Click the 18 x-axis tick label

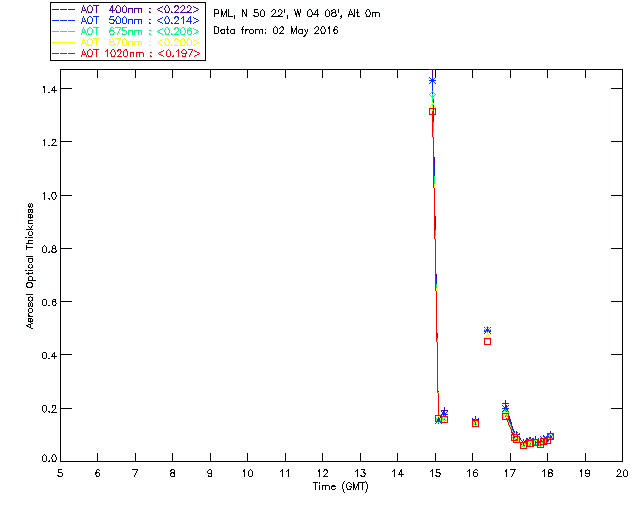547,473
